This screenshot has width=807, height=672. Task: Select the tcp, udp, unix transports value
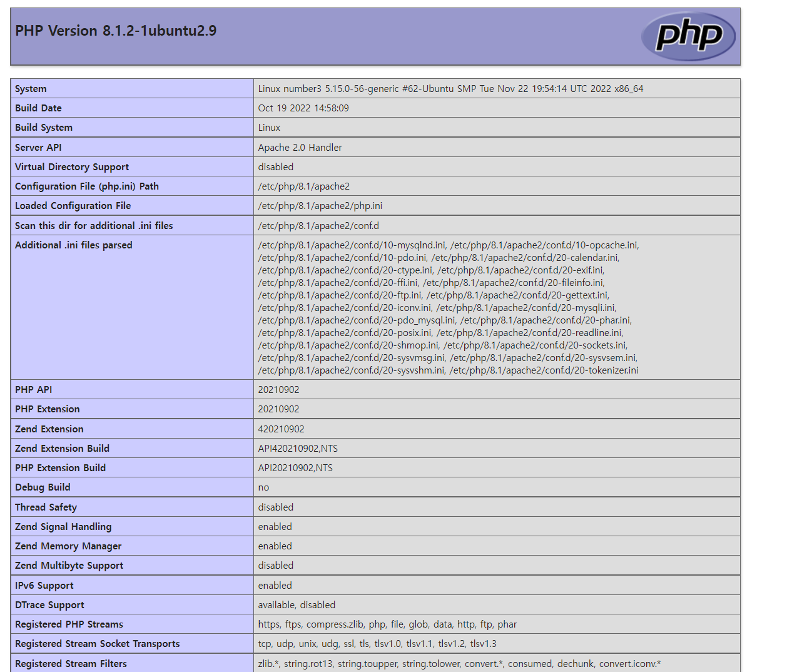[x=377, y=644]
